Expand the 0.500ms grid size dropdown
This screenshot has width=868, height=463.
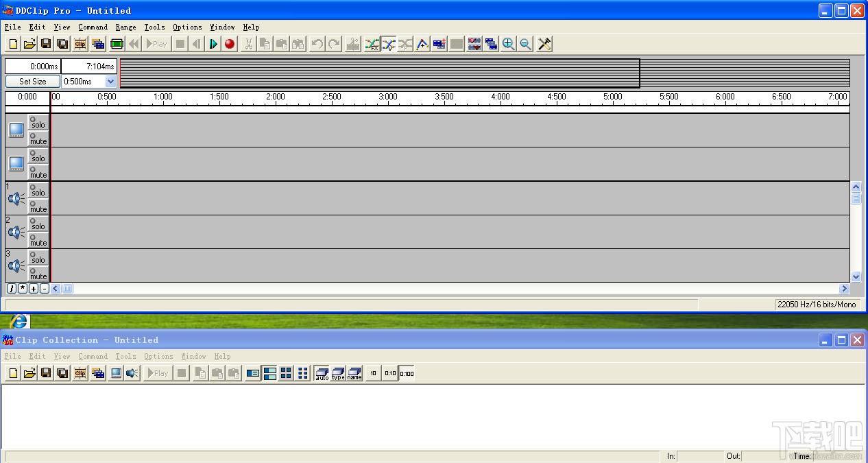click(110, 81)
